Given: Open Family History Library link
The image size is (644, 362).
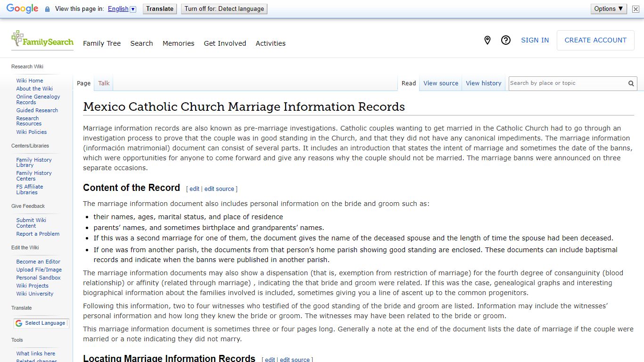Looking at the screenshot, I should coord(34,163).
